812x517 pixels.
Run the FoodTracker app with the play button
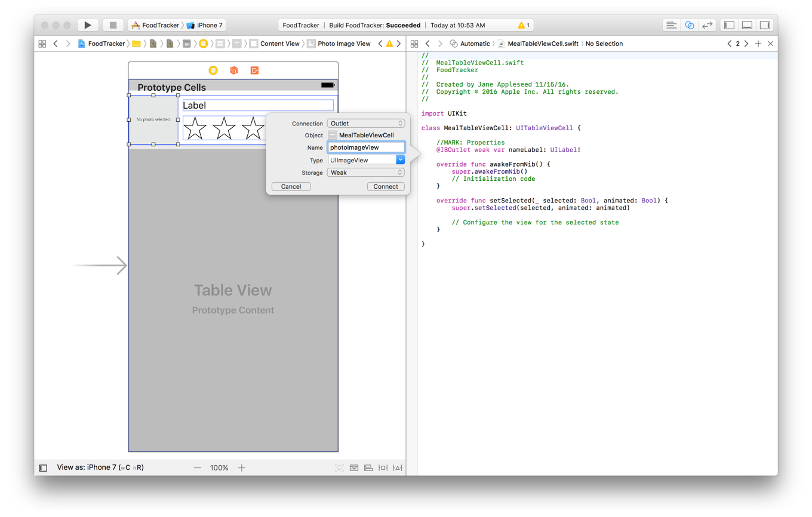click(88, 25)
